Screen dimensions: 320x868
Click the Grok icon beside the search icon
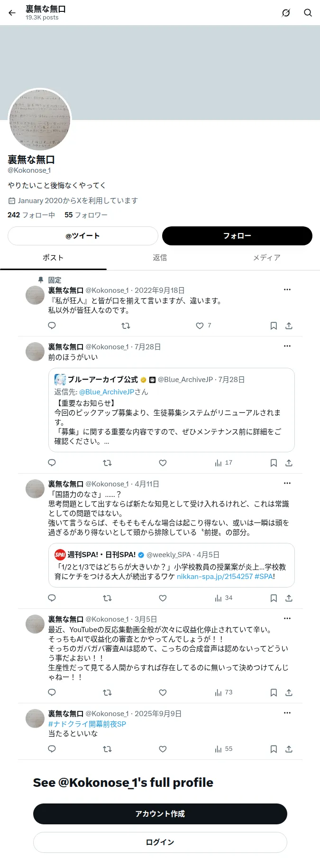pos(286,13)
